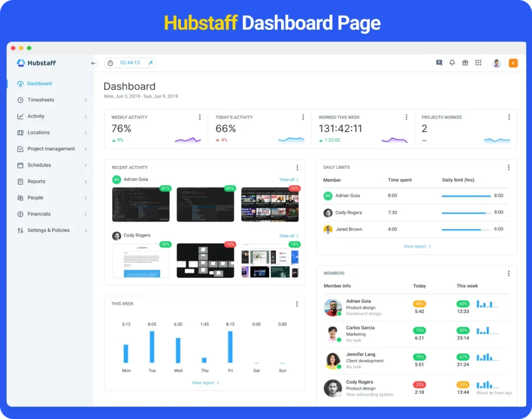Expand Financials submenu chevron
The width and height of the screenshot is (532, 419).
[86, 214]
